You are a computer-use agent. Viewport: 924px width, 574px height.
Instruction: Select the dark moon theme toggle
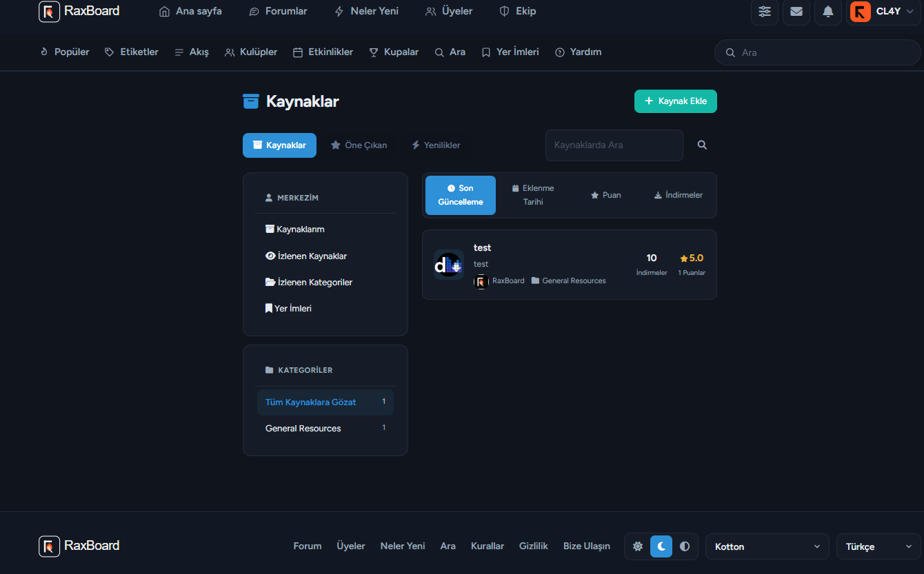tap(661, 546)
